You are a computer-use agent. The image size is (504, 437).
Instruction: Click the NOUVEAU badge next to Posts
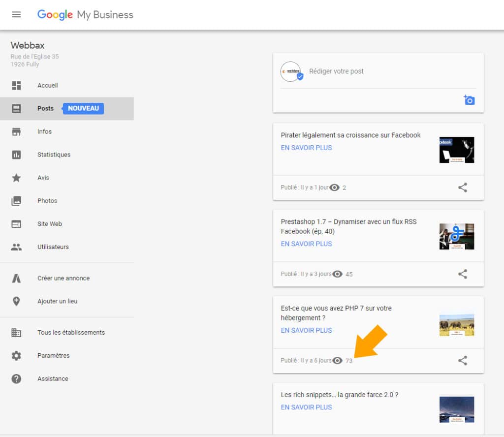point(83,109)
